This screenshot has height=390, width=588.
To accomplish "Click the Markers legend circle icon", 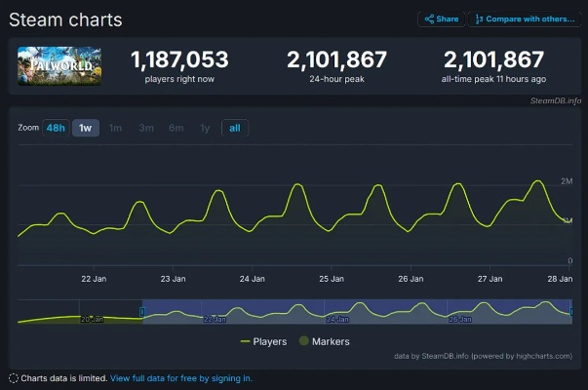I will tap(304, 341).
